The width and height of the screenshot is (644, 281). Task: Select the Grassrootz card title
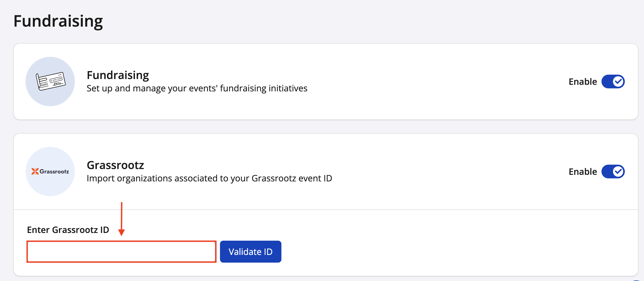(115, 165)
